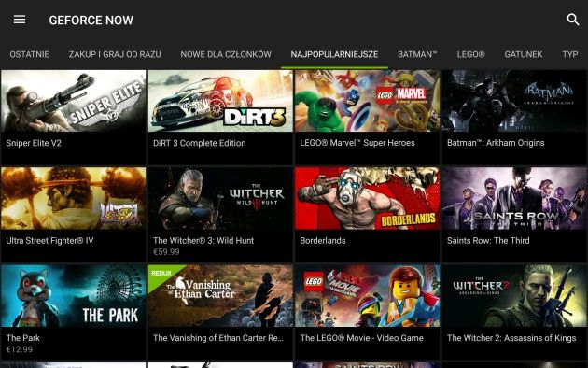
Task: Click 'Batman™: Arkham Origins' title text
Action: tap(496, 143)
